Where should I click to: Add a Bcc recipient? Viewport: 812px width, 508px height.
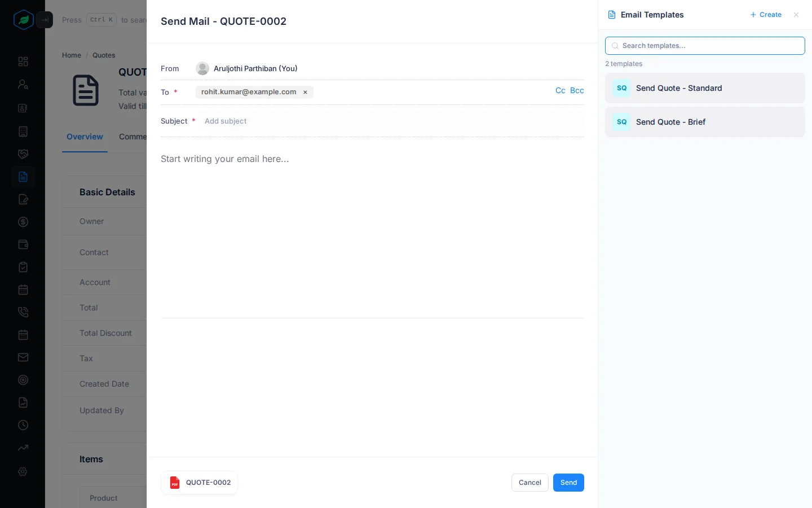577,90
